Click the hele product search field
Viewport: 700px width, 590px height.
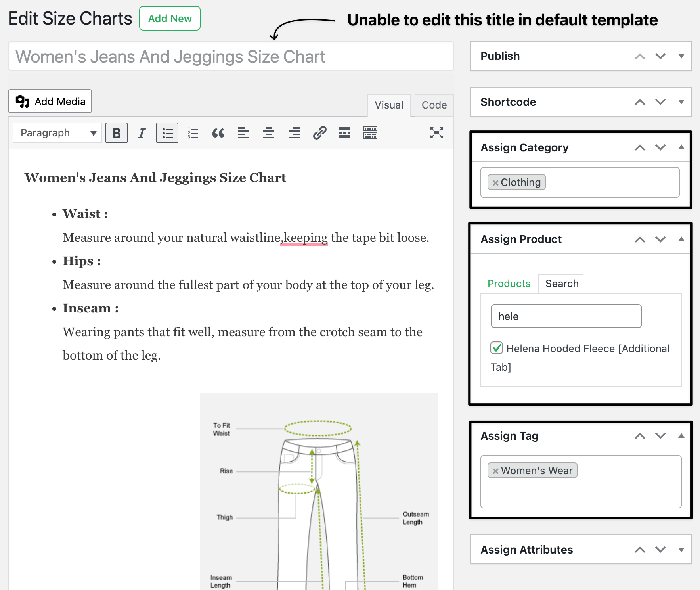tap(566, 316)
